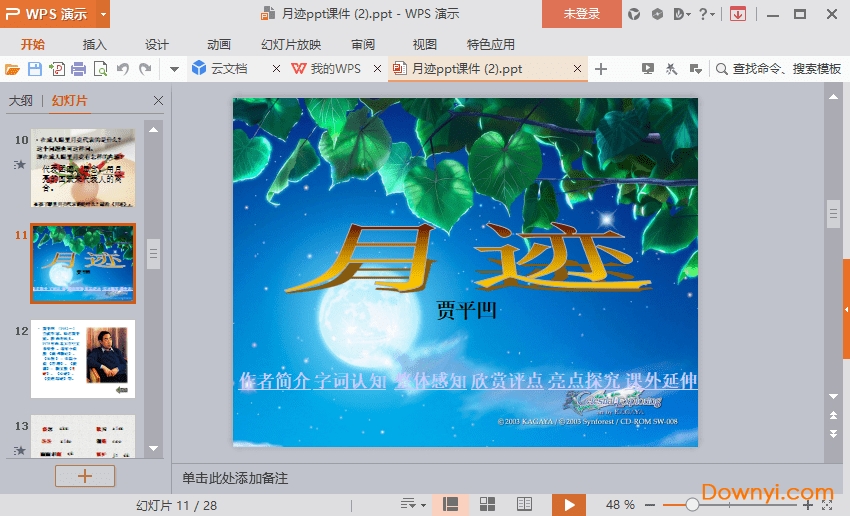Click 单击此处添加备注 notes field
This screenshot has width=850, height=516.
click(x=235, y=478)
